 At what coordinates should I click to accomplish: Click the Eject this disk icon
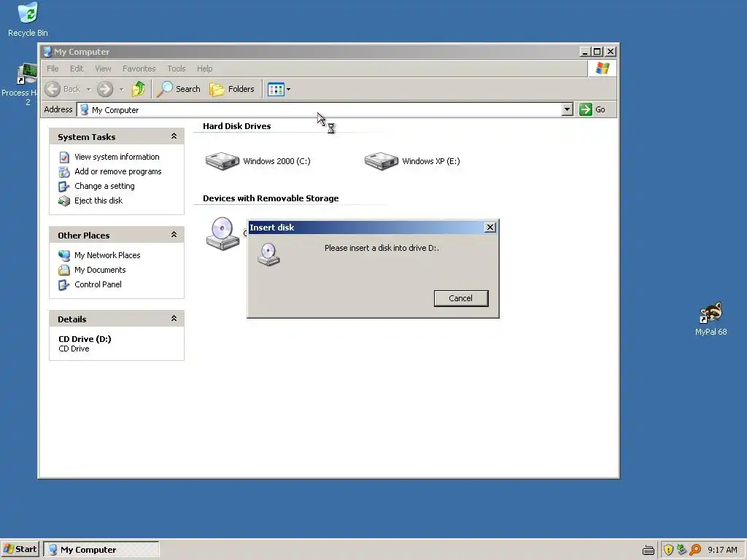coord(64,201)
